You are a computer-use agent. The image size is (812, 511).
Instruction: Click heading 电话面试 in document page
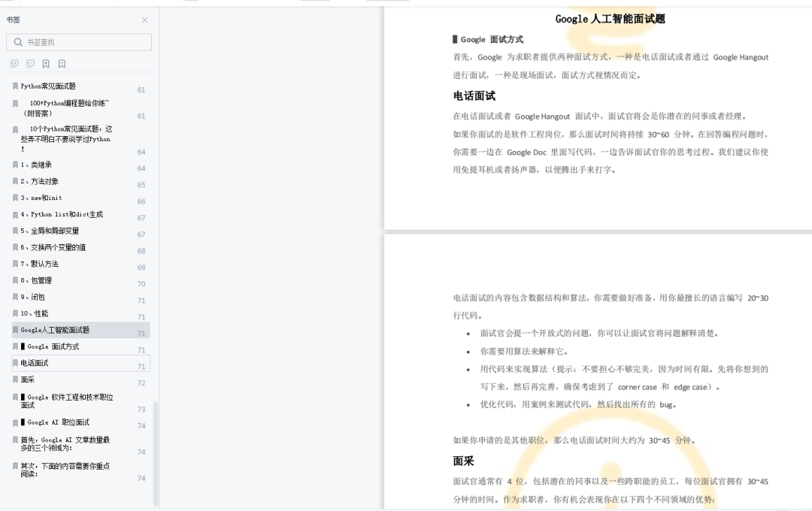click(474, 95)
